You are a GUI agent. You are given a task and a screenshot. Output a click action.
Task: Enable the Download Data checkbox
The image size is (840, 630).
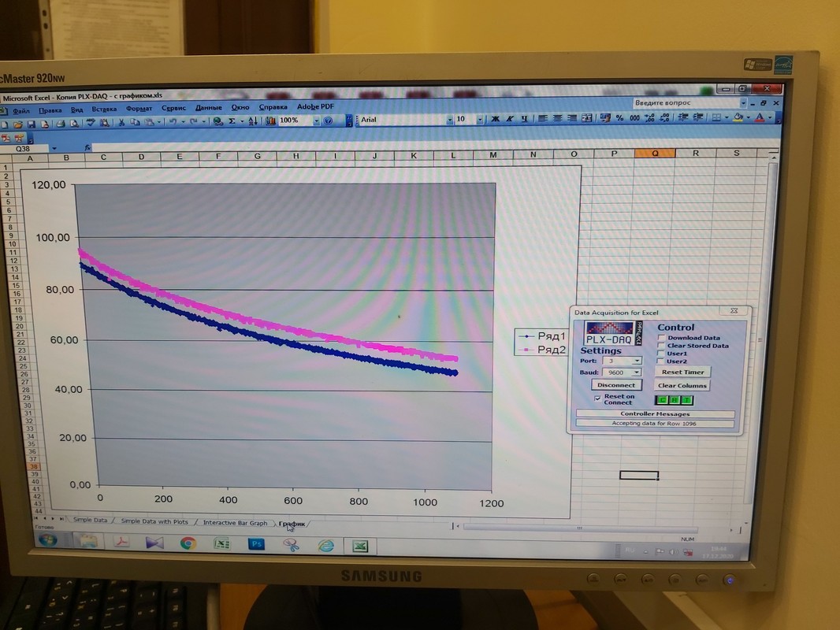[x=662, y=338]
